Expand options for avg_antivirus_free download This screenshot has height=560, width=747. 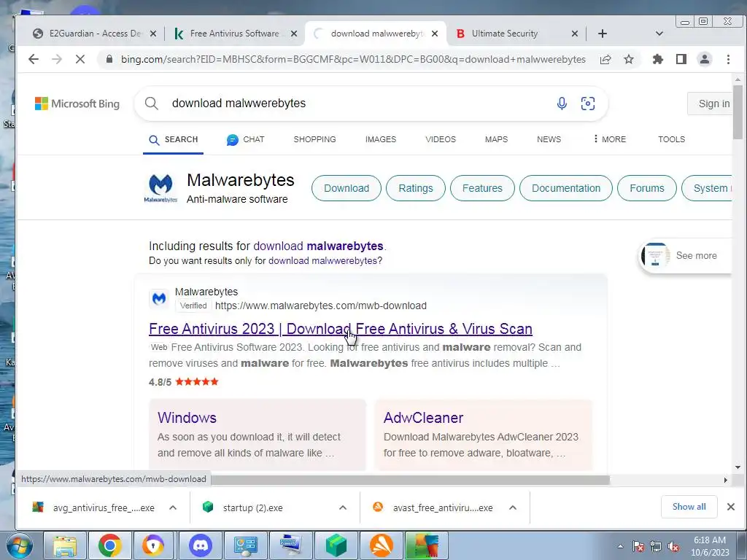click(173, 507)
